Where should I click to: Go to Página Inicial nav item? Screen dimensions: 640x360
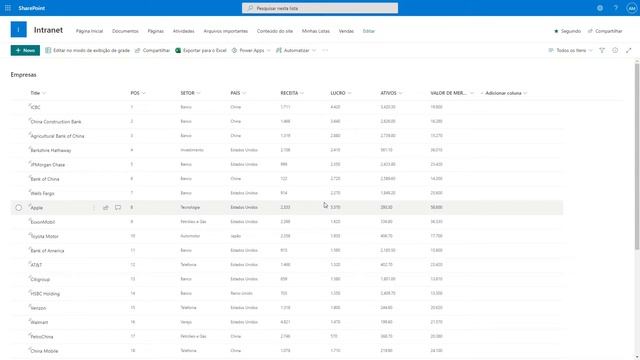[x=89, y=31]
